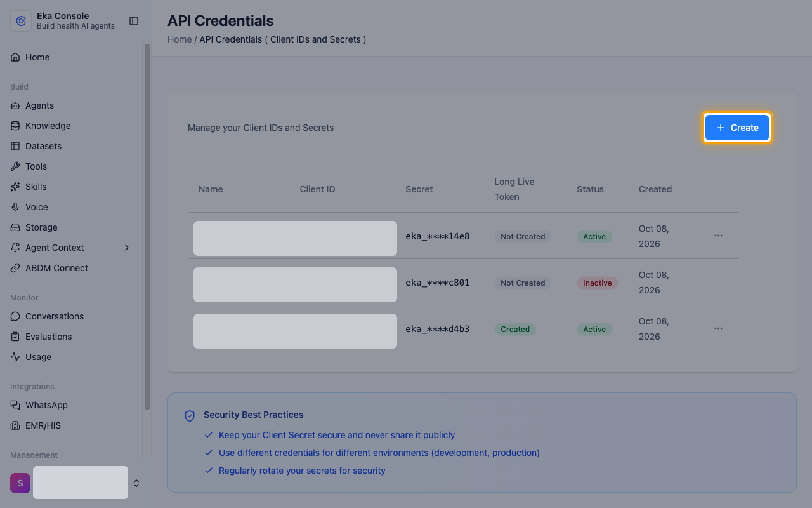This screenshot has height=508, width=812.
Task: Click the Created column header
Action: coord(655,189)
